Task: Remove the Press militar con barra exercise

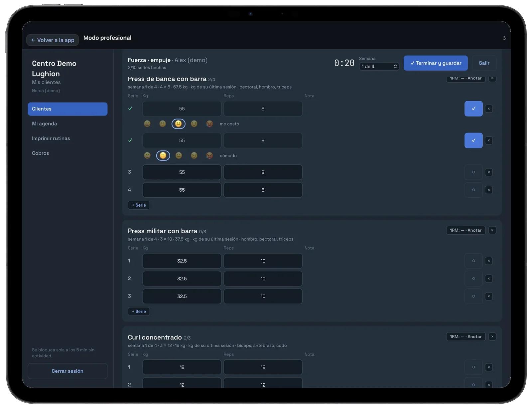Action: pos(492,230)
